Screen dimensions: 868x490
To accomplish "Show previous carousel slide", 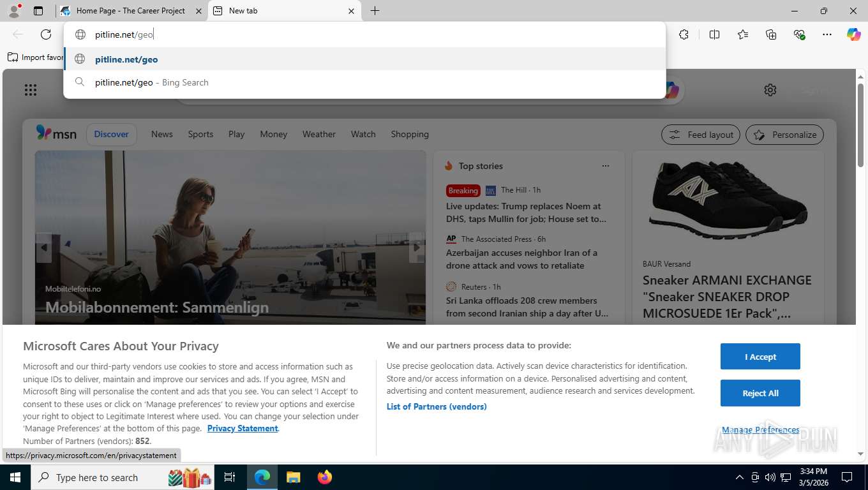I will pos(44,248).
